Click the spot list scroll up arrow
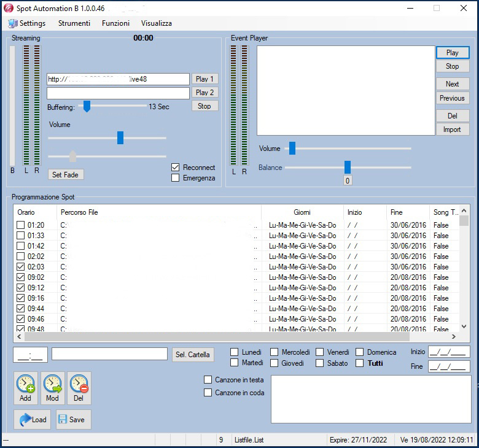The image size is (479, 448). point(464,210)
